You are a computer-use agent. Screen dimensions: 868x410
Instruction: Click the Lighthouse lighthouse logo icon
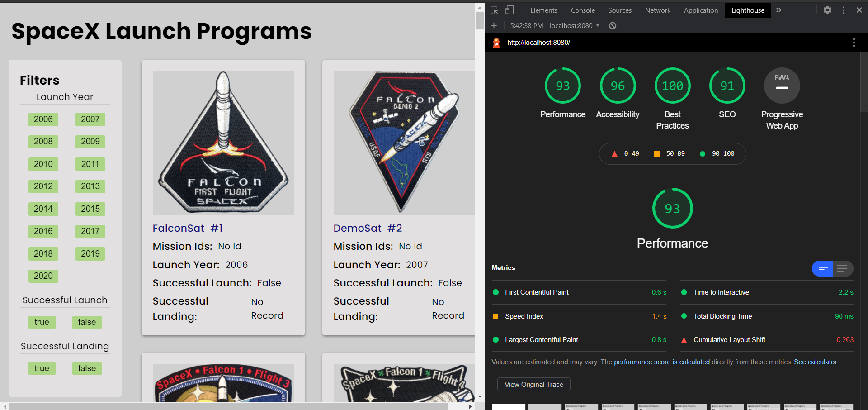[496, 43]
